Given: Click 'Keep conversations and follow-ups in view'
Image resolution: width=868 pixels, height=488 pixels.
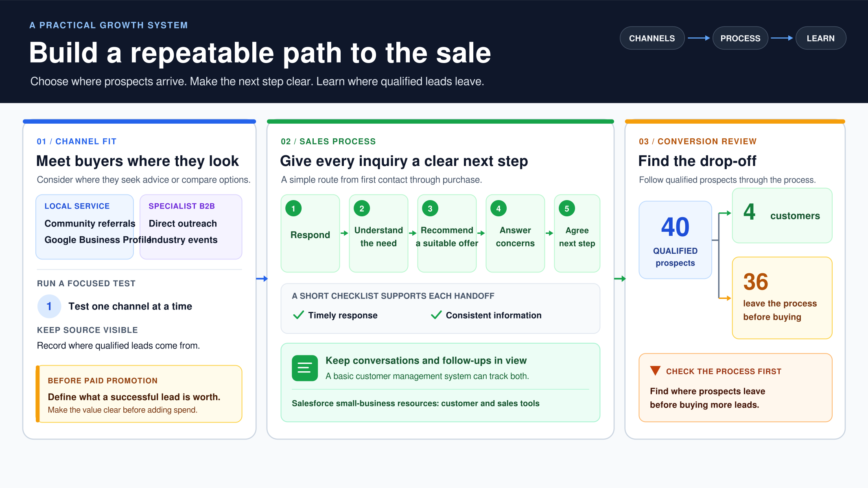Looking at the screenshot, I should [426, 361].
